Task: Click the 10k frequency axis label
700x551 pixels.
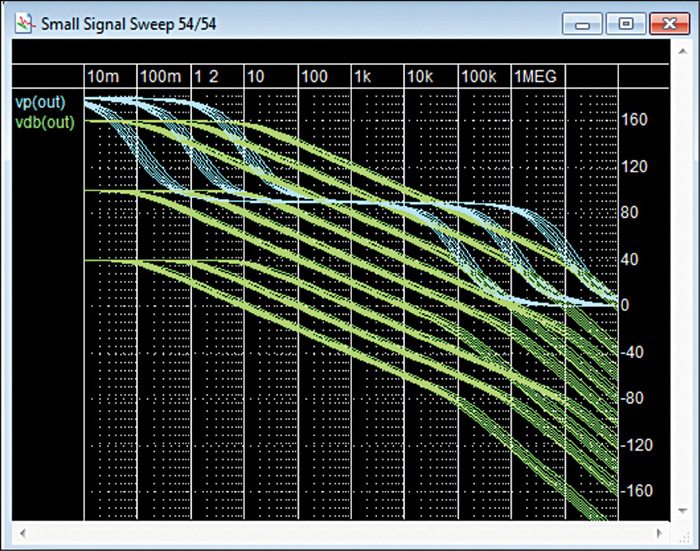Action: pos(420,77)
